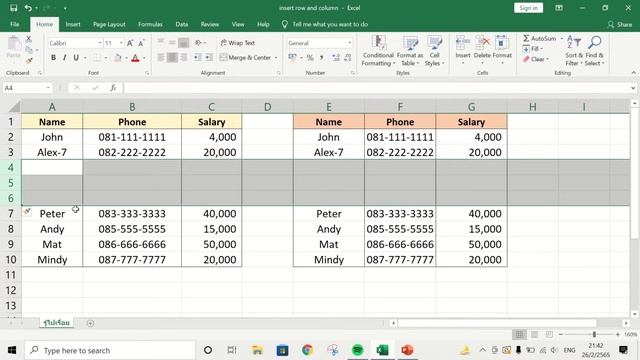
Task: Switch to the Insert ribbon tab
Action: tap(73, 24)
